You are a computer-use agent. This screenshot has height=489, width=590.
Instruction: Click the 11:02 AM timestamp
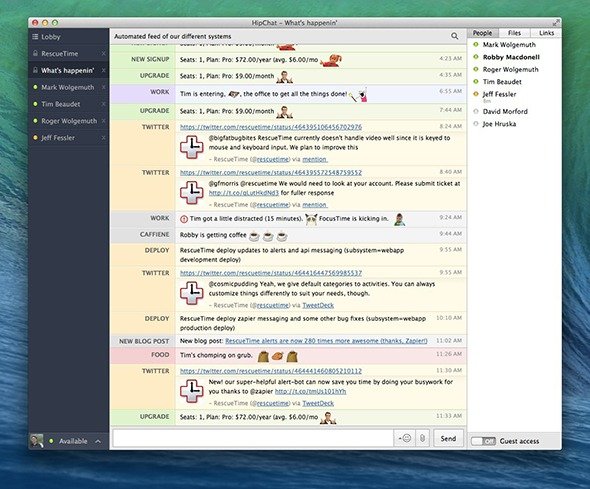pyautogui.click(x=449, y=340)
